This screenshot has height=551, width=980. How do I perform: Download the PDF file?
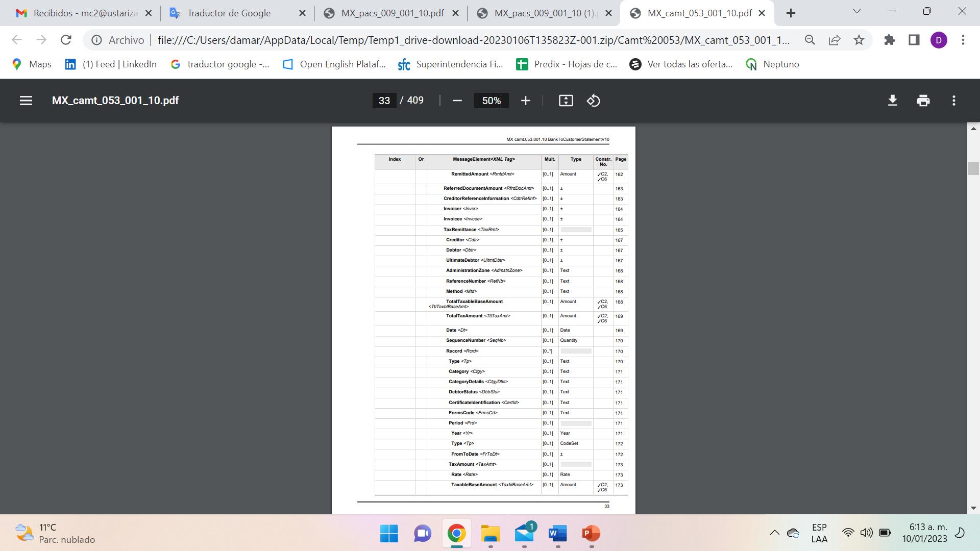click(892, 101)
